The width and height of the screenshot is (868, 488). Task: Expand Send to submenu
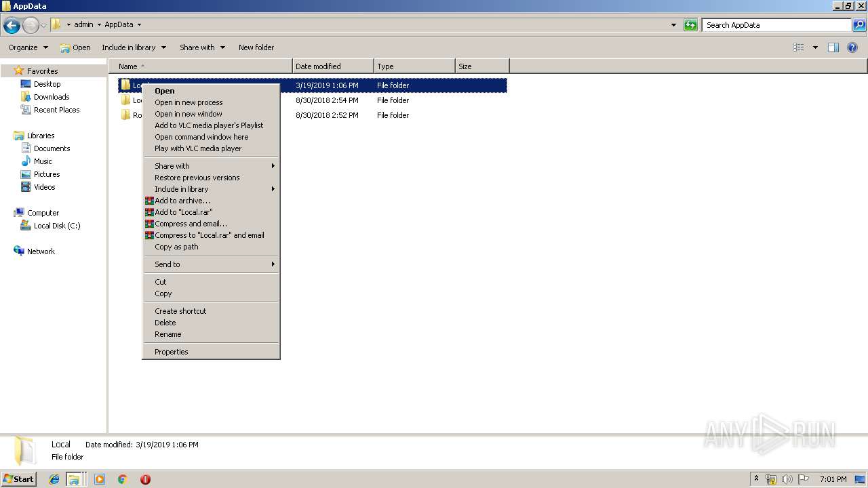(211, 264)
